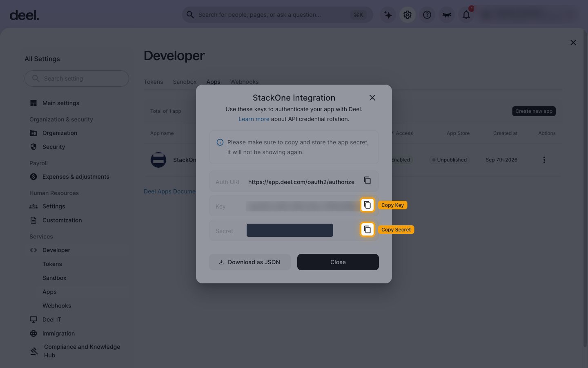Click the Command-K shortcut badge

click(359, 15)
